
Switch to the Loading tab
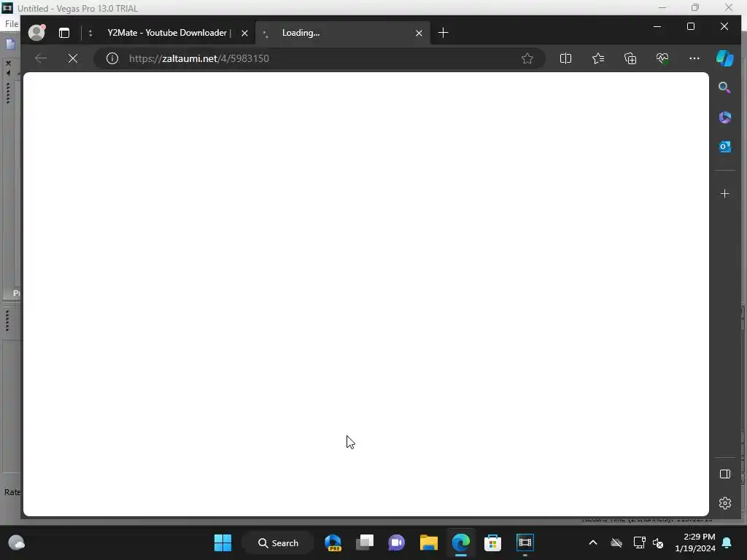(x=342, y=33)
